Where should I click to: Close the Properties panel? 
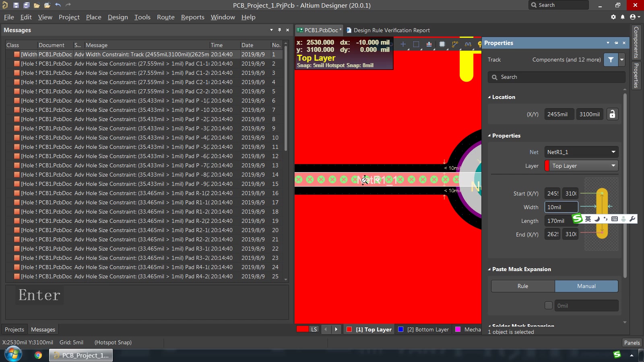[x=624, y=43]
